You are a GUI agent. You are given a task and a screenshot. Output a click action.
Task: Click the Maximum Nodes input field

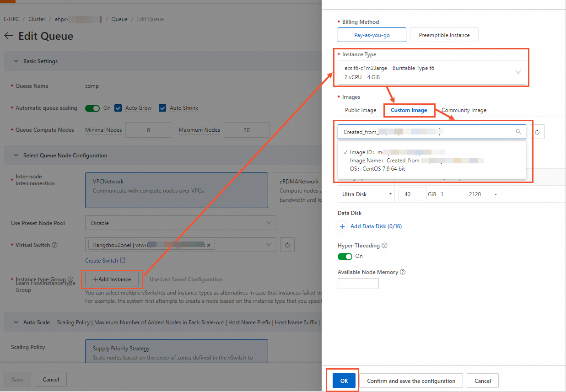click(x=247, y=130)
